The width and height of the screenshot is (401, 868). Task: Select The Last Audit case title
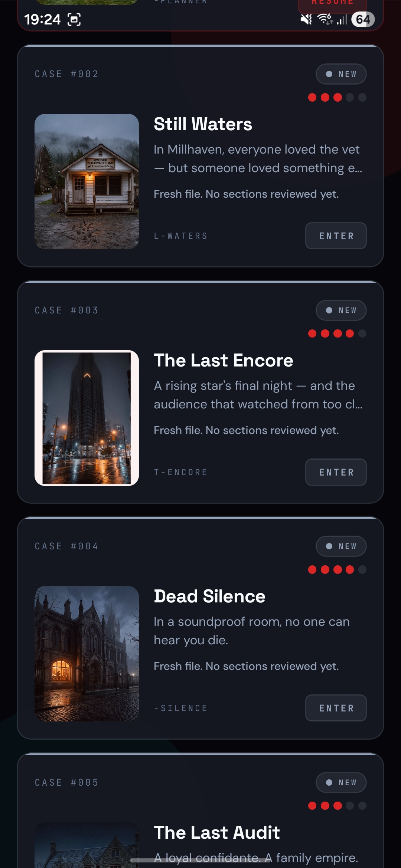coord(217,832)
